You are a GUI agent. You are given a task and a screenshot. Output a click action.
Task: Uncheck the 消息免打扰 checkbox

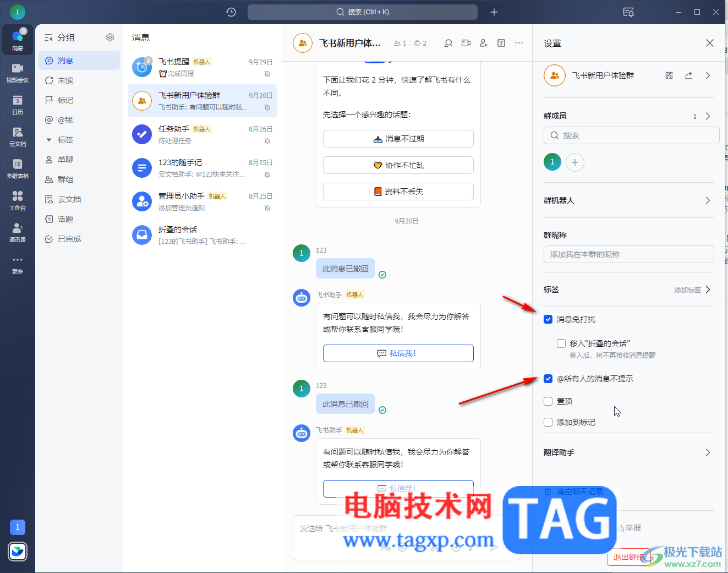(x=548, y=319)
